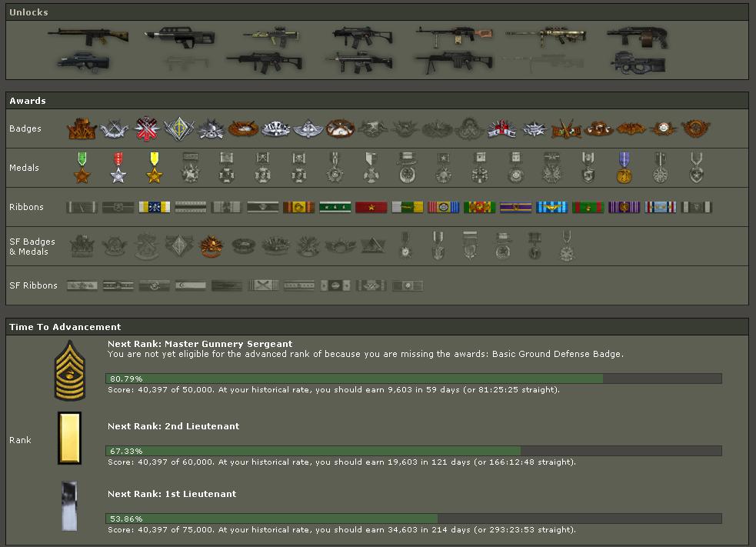Click 'Next Rank: 1st Lieutenant' heading
756x547 pixels.
[x=172, y=493]
